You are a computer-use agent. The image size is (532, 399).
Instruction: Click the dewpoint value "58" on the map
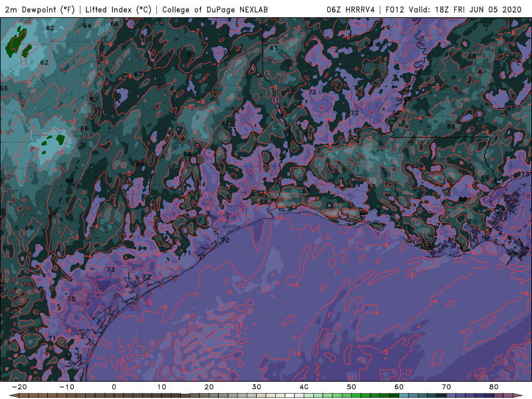click(263, 202)
